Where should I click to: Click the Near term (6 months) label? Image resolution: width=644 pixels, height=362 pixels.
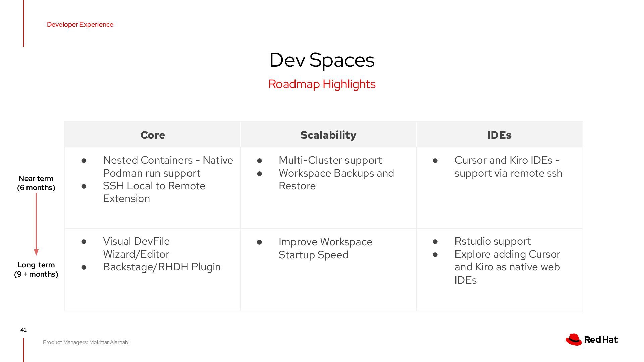point(36,183)
